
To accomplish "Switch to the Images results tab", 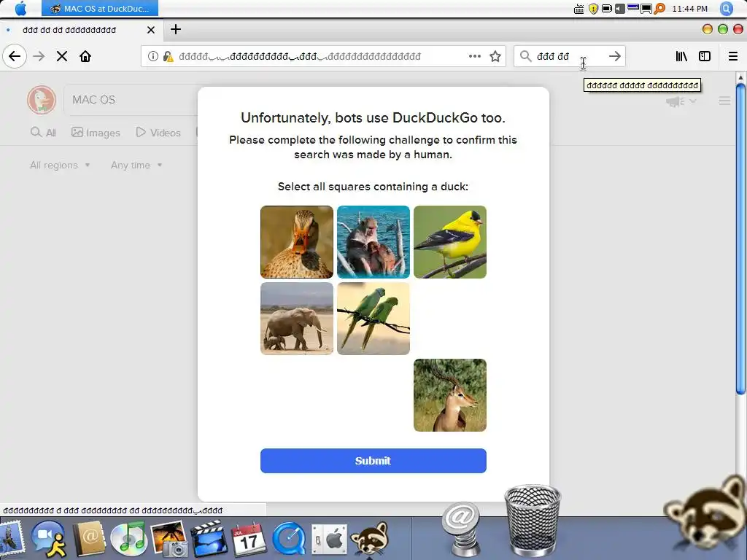I will (x=96, y=133).
